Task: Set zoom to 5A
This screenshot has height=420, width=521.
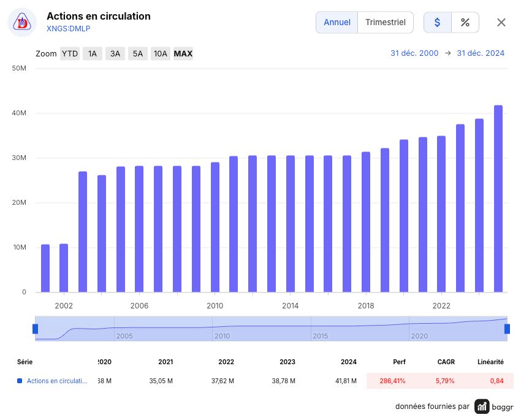Action: pos(138,53)
